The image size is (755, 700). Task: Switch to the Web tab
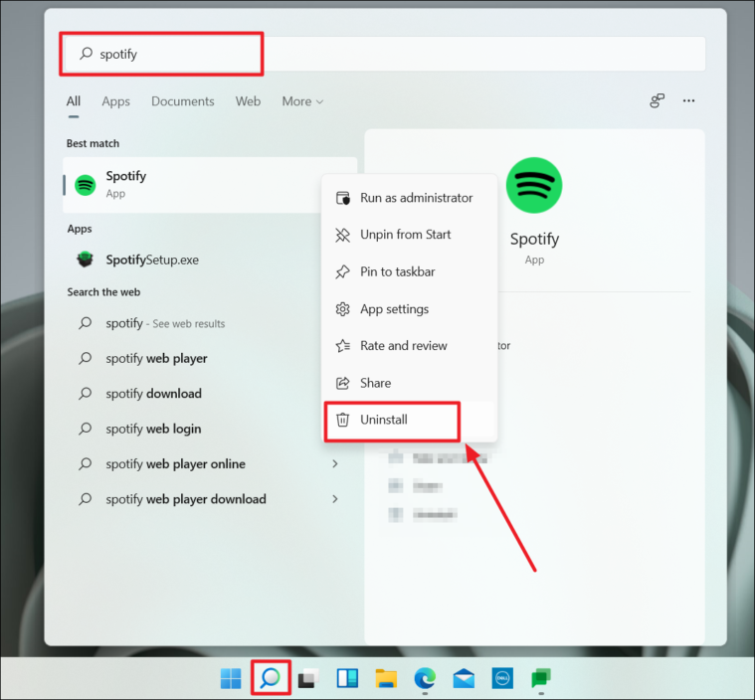(248, 101)
